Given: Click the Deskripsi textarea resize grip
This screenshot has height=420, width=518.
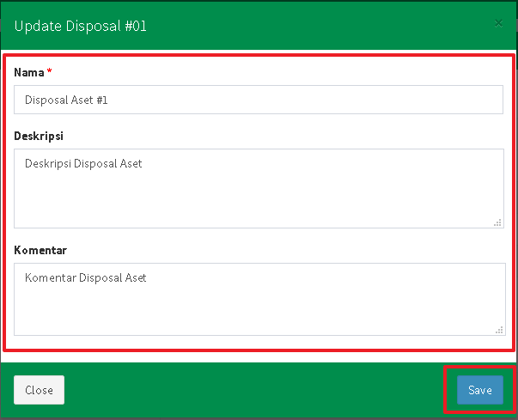Looking at the screenshot, I should coord(497,222).
